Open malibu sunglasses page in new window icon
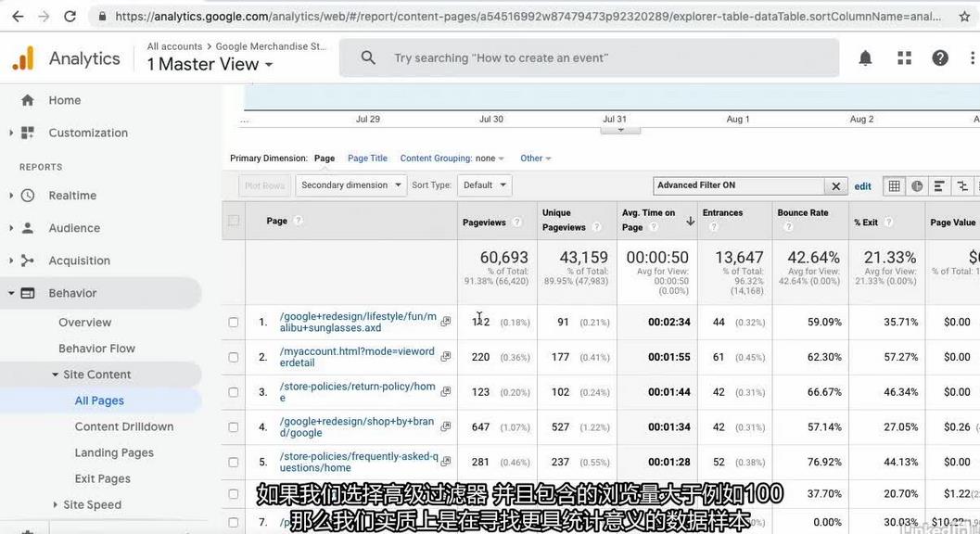 click(446, 322)
